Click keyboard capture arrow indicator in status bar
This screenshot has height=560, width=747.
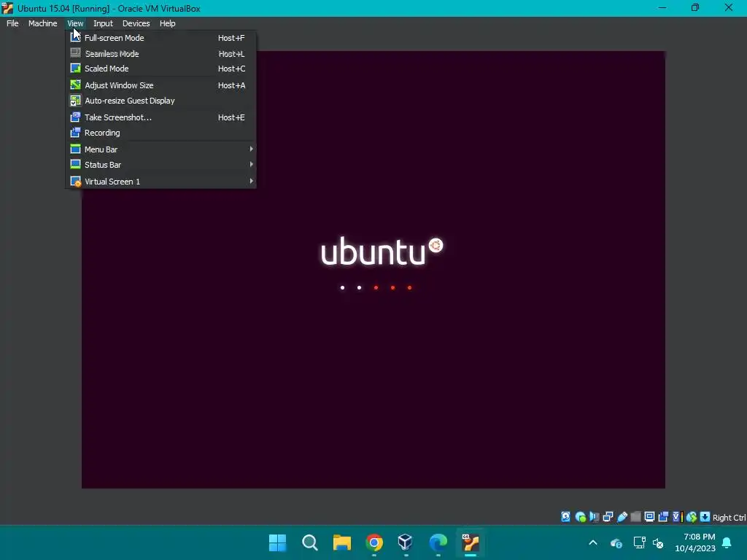tap(705, 517)
